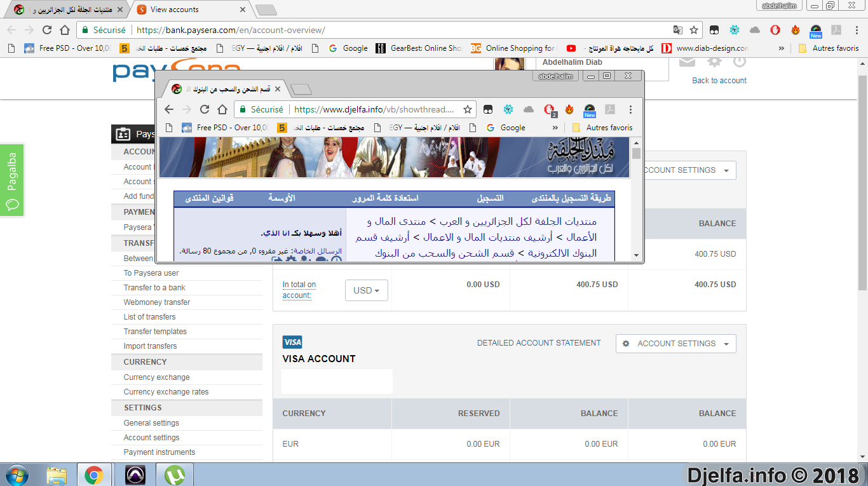Open Currency exchange rates link

pos(166,392)
